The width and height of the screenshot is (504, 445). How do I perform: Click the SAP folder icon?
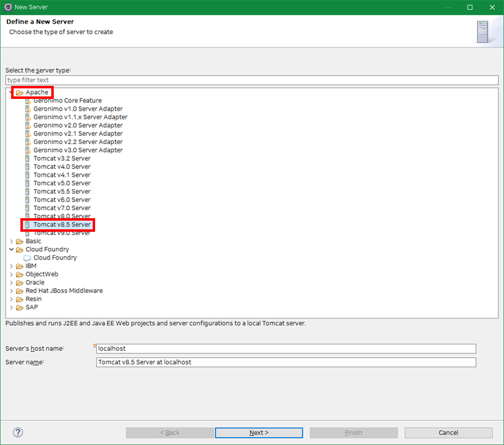[20, 307]
